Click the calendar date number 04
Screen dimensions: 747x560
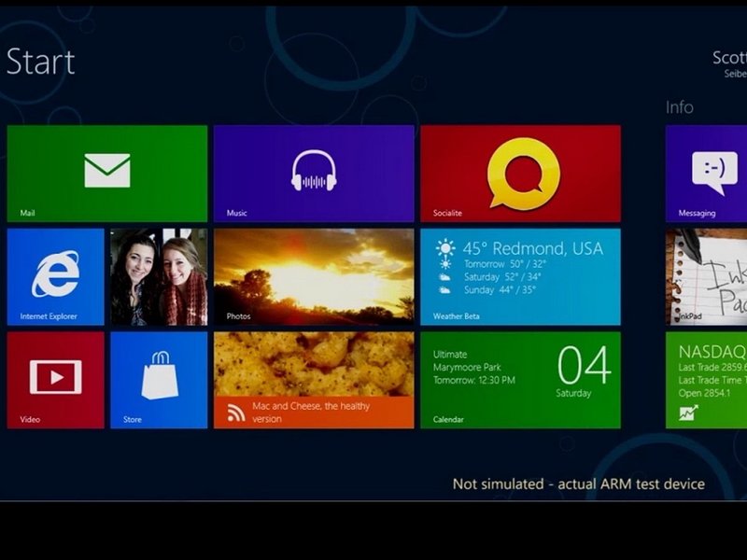[x=585, y=365]
